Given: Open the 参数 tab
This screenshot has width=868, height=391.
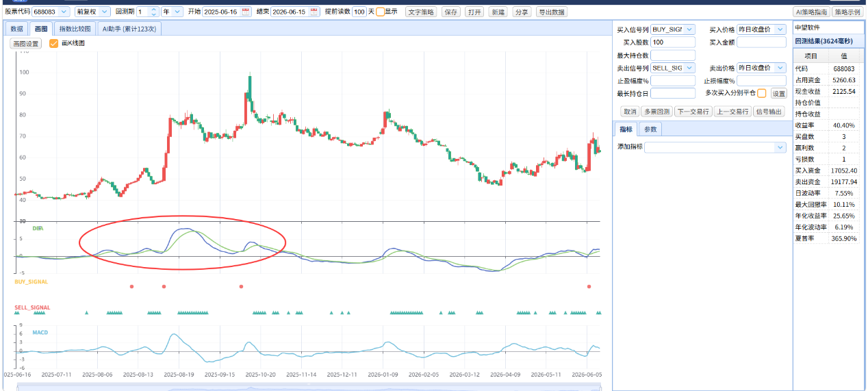Looking at the screenshot, I should click(x=650, y=129).
